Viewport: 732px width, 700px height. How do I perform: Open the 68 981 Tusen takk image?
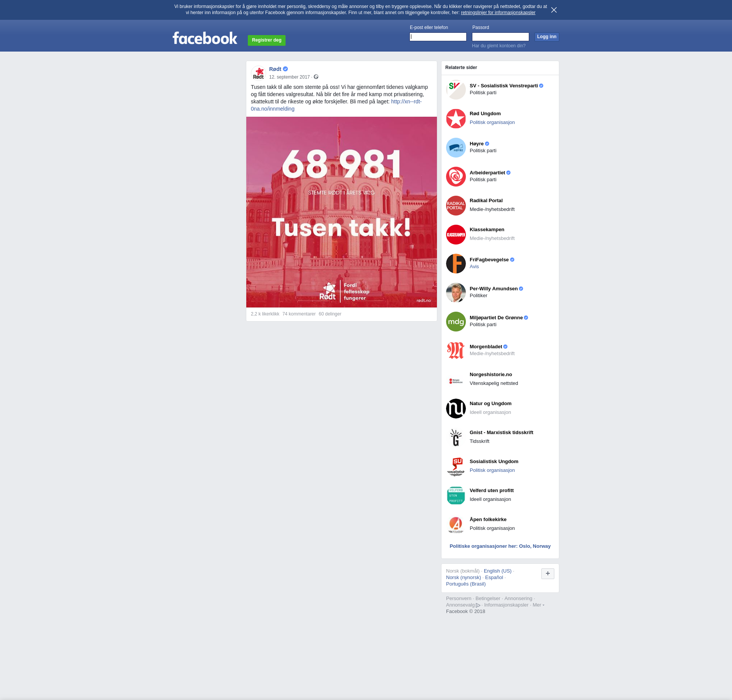(342, 212)
